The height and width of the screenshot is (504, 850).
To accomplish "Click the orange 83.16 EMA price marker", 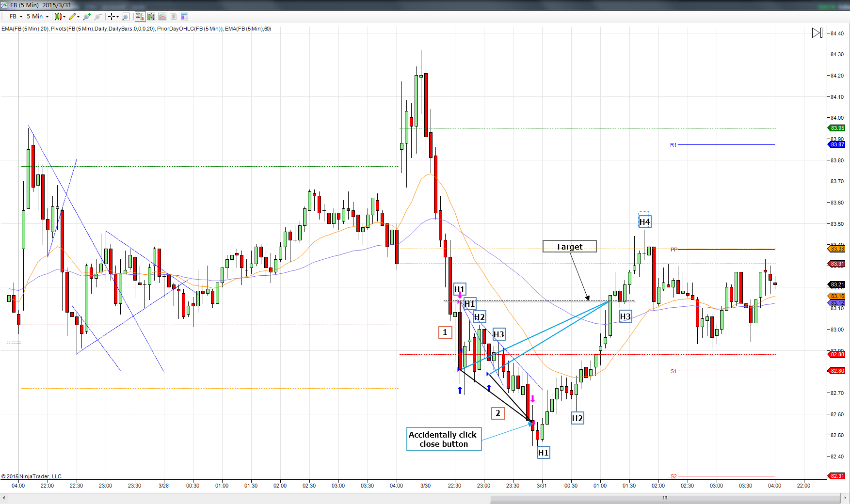I will pos(837,296).
